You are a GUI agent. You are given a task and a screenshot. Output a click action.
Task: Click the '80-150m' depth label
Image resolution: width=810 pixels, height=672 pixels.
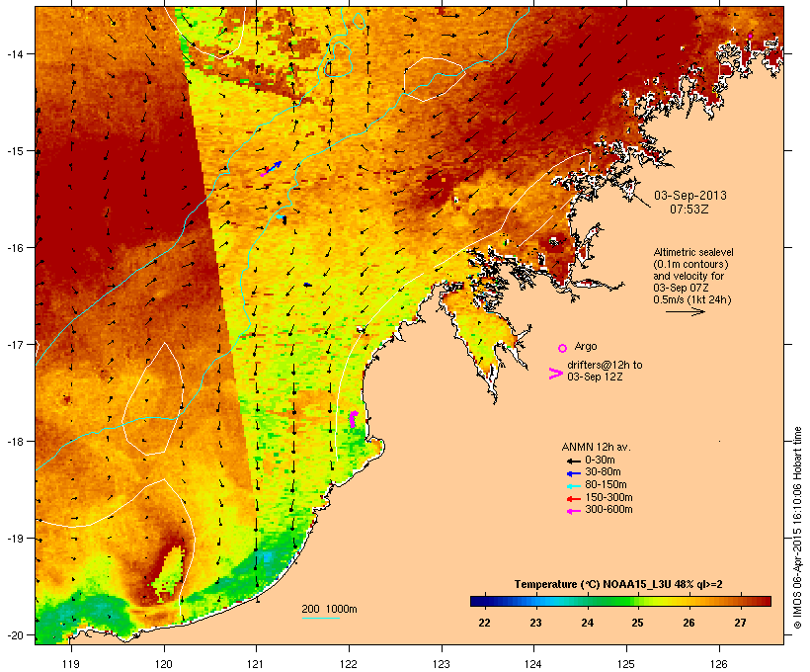coord(606,485)
